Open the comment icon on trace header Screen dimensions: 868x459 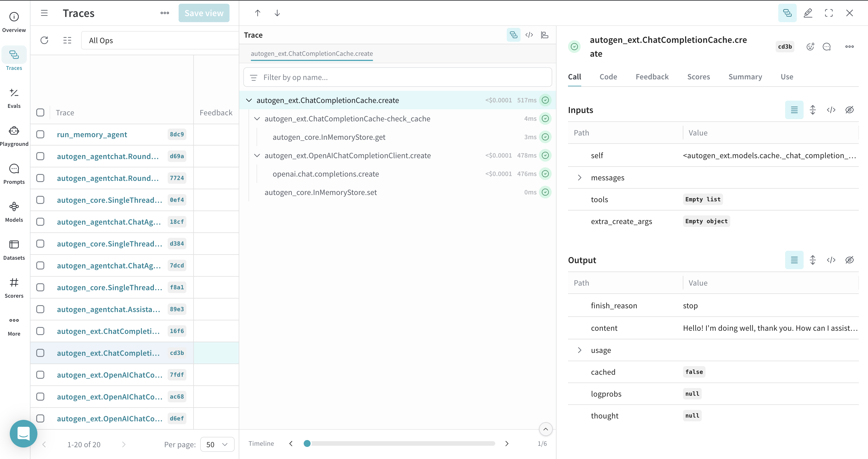(x=827, y=47)
